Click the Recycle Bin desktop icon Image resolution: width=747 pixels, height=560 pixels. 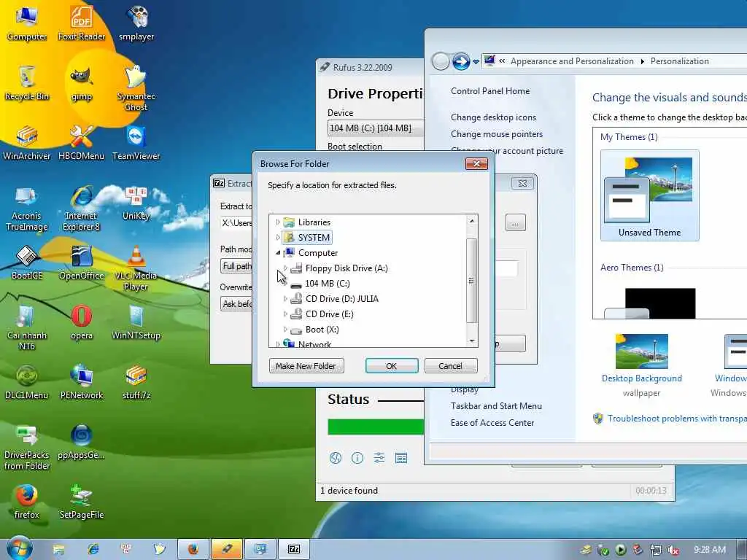(27, 83)
